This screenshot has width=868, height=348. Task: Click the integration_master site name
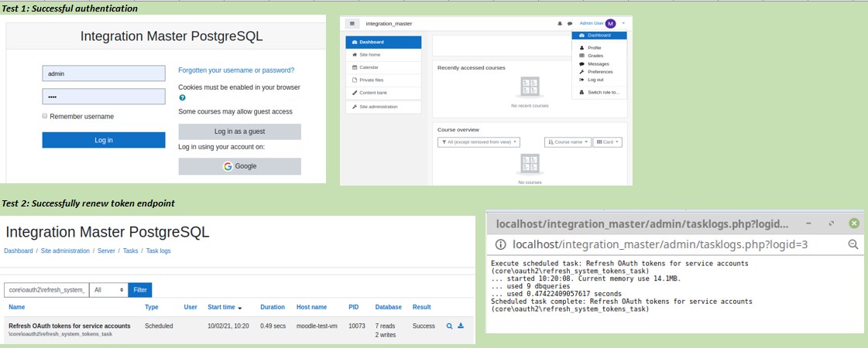tap(389, 24)
